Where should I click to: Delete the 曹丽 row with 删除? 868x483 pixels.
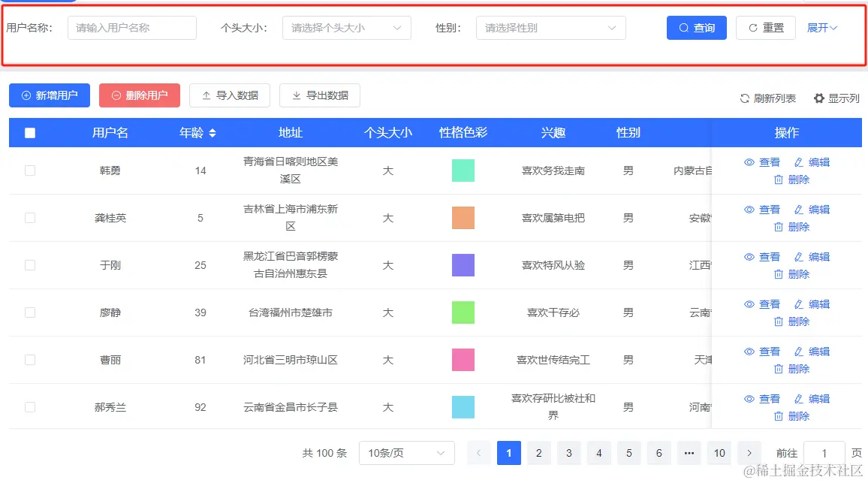[791, 369]
